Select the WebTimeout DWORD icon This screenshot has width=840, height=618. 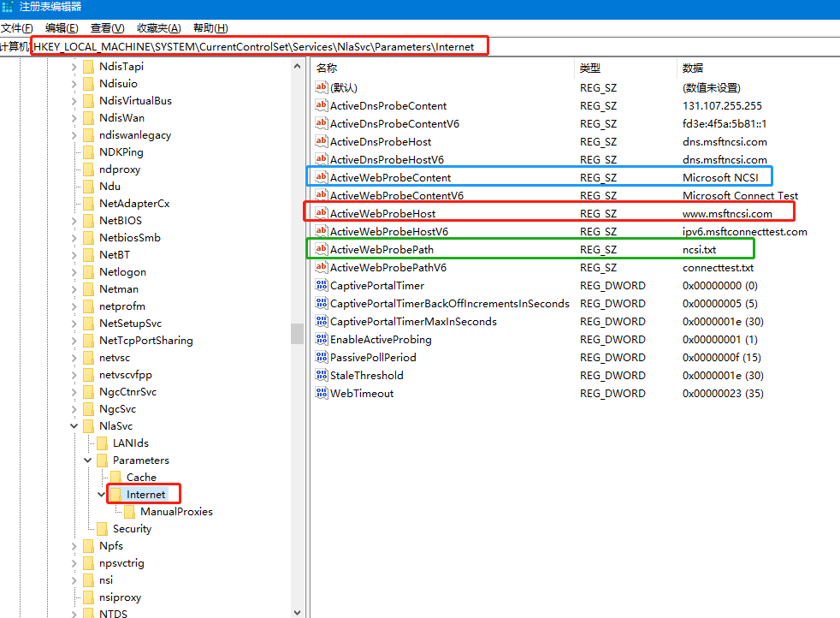pos(321,393)
